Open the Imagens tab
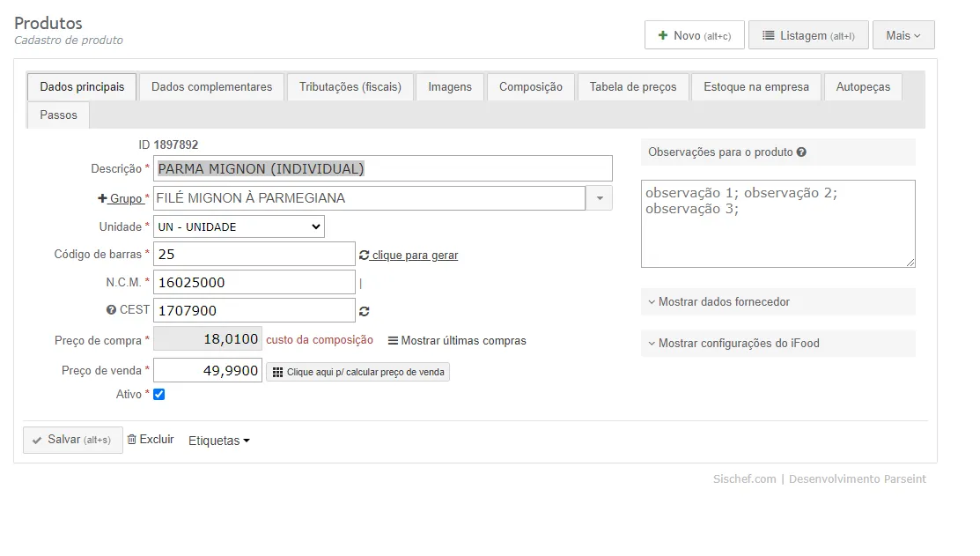The image size is (980, 556). 450,87
